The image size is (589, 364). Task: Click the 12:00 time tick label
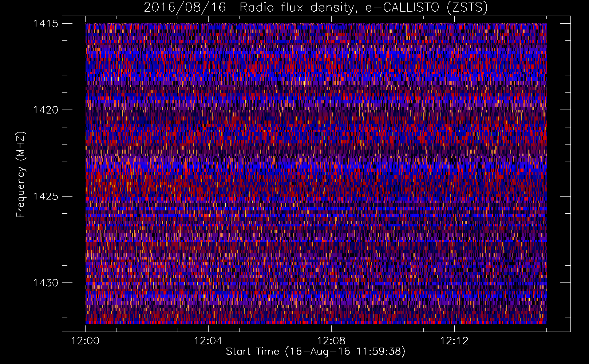point(85,341)
